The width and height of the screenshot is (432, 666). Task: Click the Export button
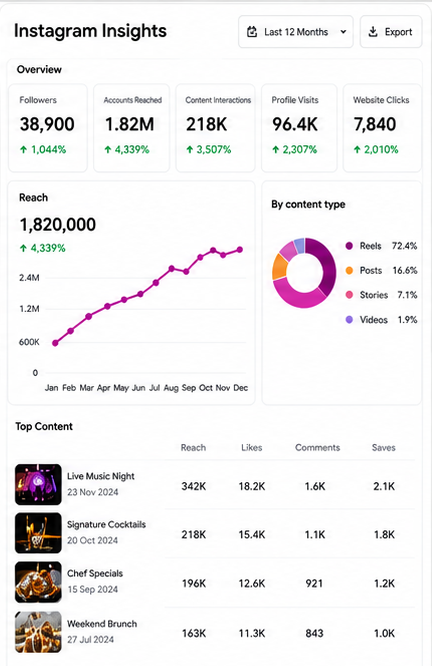(391, 32)
